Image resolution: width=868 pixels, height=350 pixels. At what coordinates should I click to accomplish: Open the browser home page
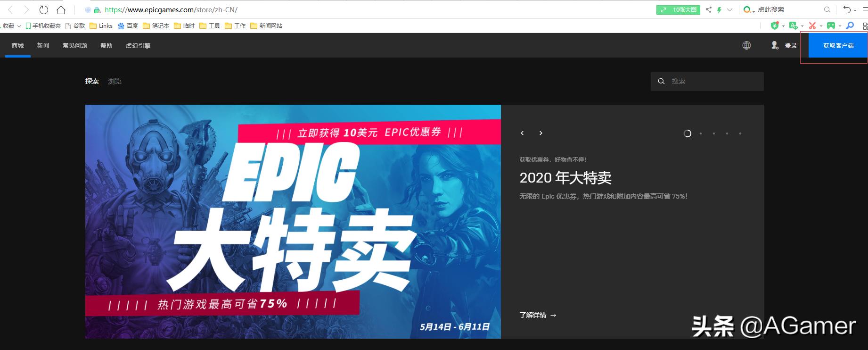(x=61, y=9)
